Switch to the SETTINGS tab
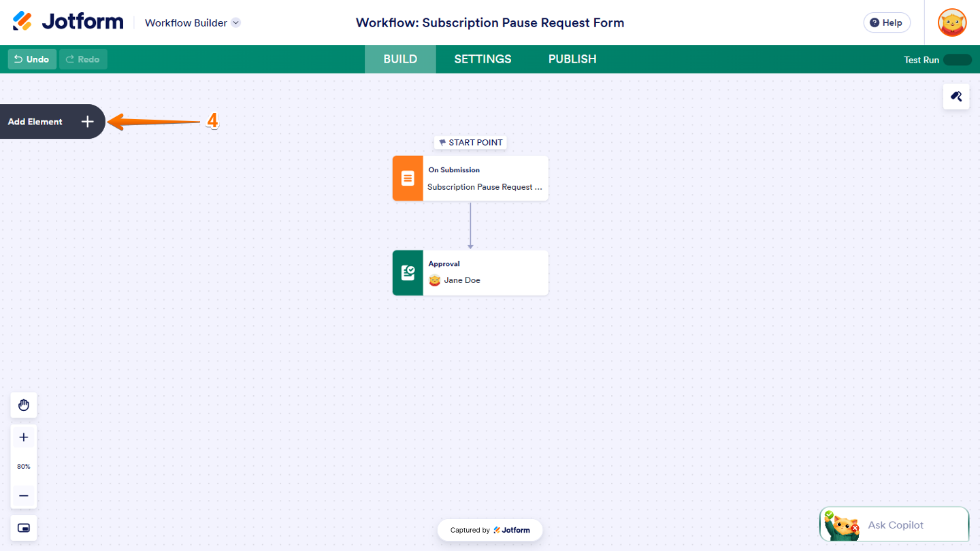The image size is (980, 551). pyautogui.click(x=483, y=59)
